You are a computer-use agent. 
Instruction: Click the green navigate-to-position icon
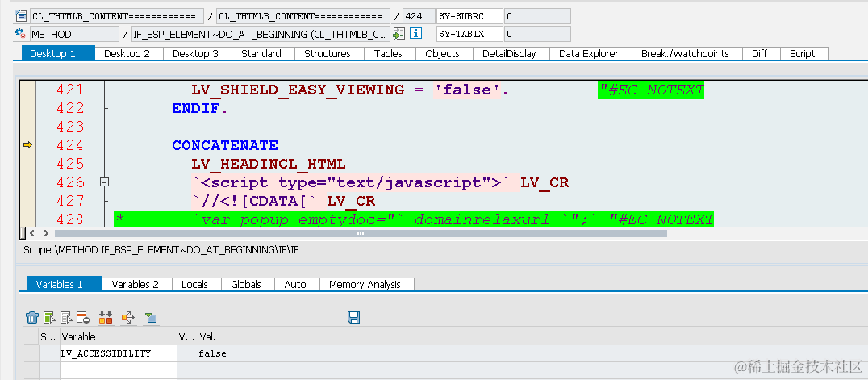point(399,34)
